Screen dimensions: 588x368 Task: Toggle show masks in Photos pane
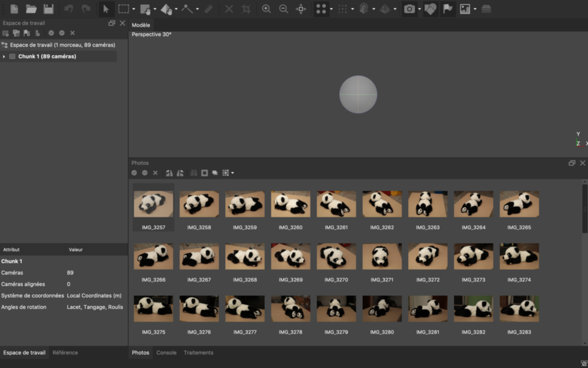[x=205, y=173]
